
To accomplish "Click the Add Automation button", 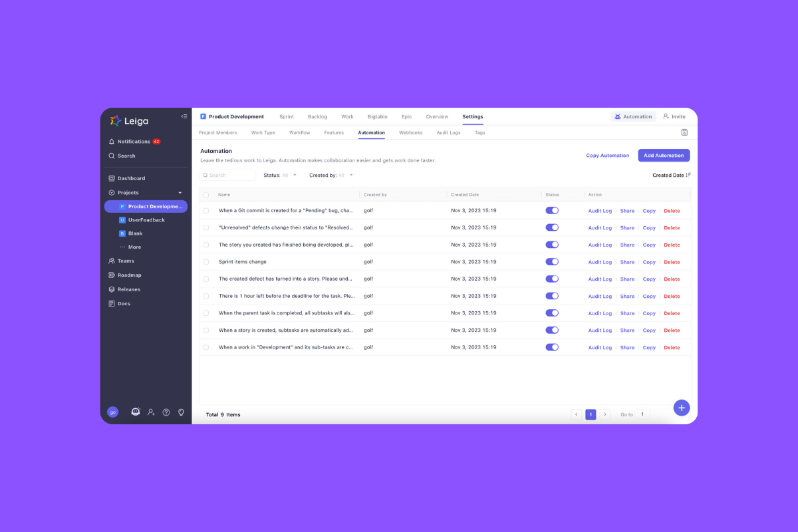I will click(664, 155).
